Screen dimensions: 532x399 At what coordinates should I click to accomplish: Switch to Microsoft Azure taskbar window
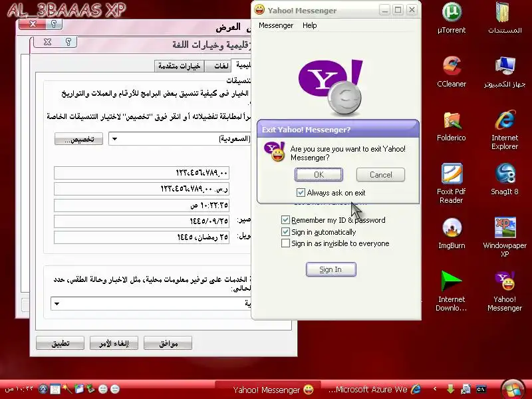click(x=374, y=390)
